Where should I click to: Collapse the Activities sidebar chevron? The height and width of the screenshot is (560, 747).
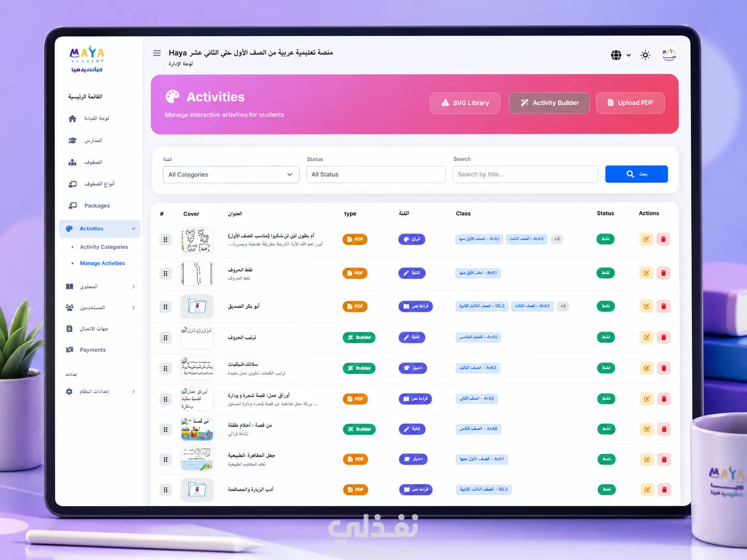133,228
